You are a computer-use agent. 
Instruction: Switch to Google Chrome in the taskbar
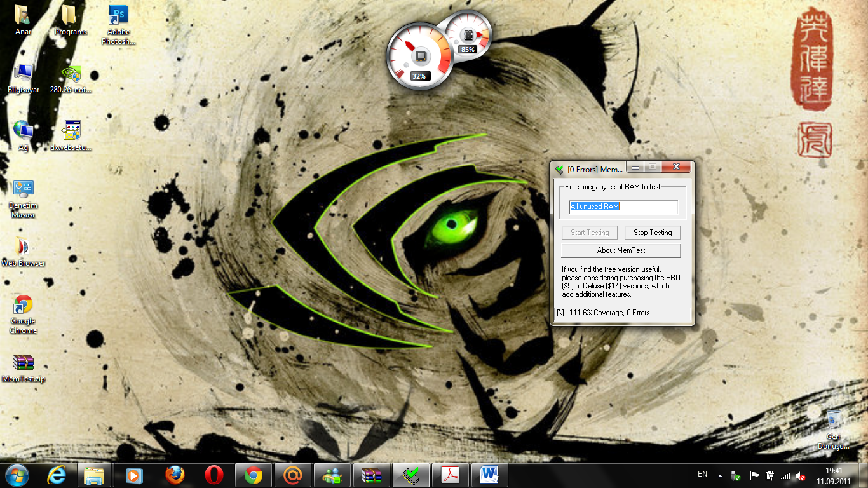(x=254, y=475)
